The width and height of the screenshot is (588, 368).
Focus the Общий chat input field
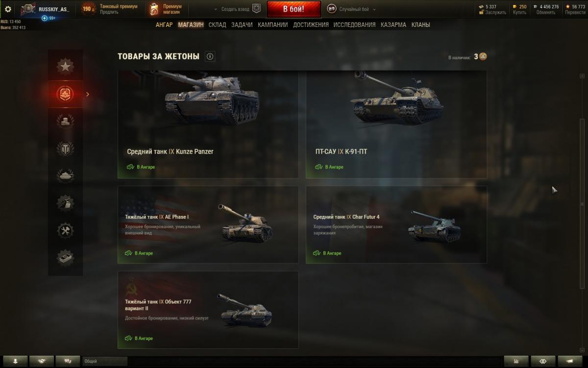(x=105, y=361)
